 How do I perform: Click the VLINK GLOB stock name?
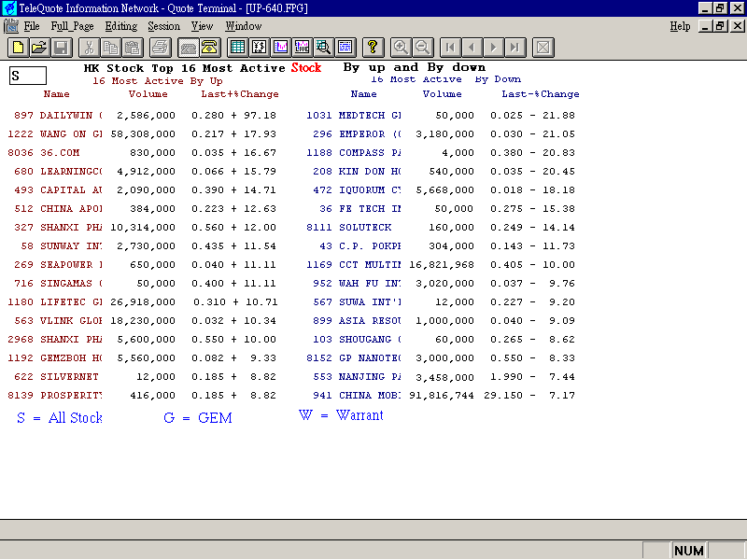tap(71, 320)
